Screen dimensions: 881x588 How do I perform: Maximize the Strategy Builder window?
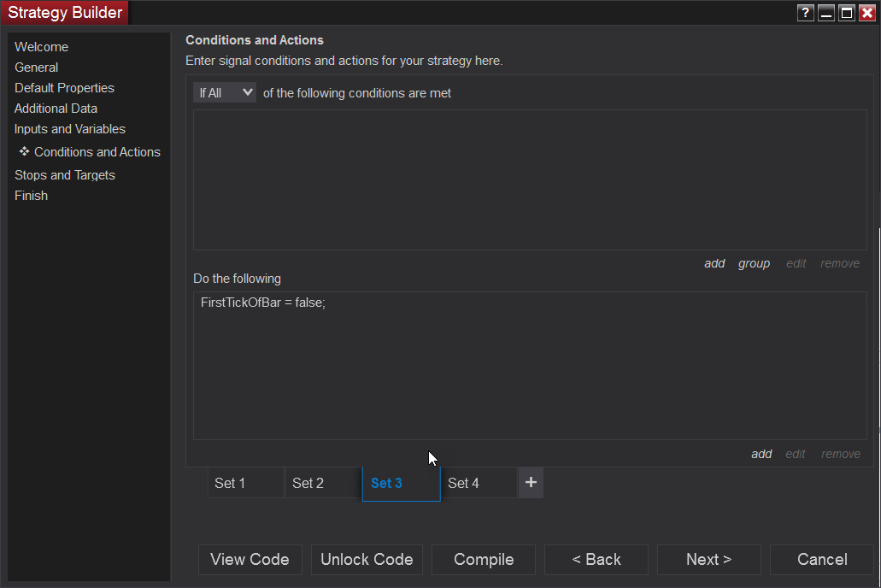click(x=847, y=13)
